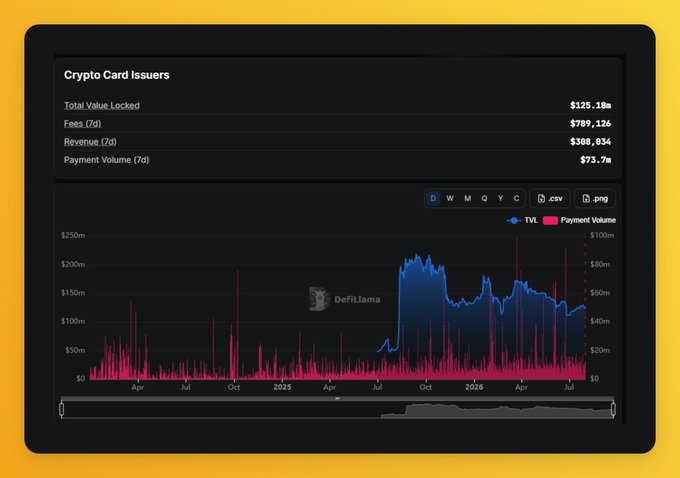680x478 pixels.
Task: Click the $250m left axis label
Action: 73,236
